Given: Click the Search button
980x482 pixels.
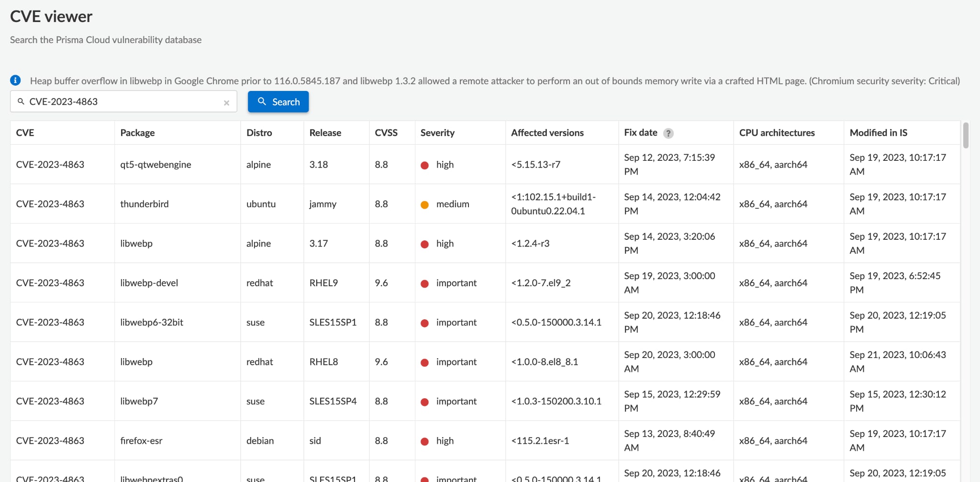Looking at the screenshot, I should tap(278, 101).
